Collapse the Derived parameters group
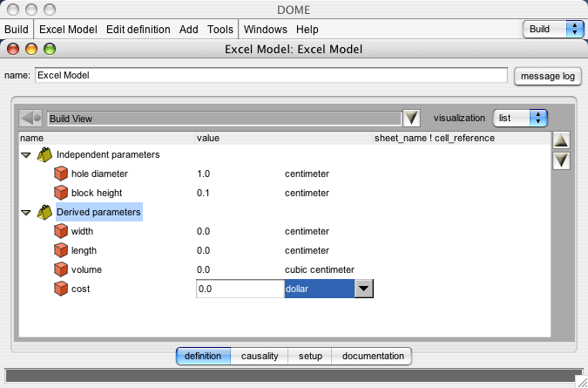Viewport: 588px width, 388px height. click(x=26, y=213)
